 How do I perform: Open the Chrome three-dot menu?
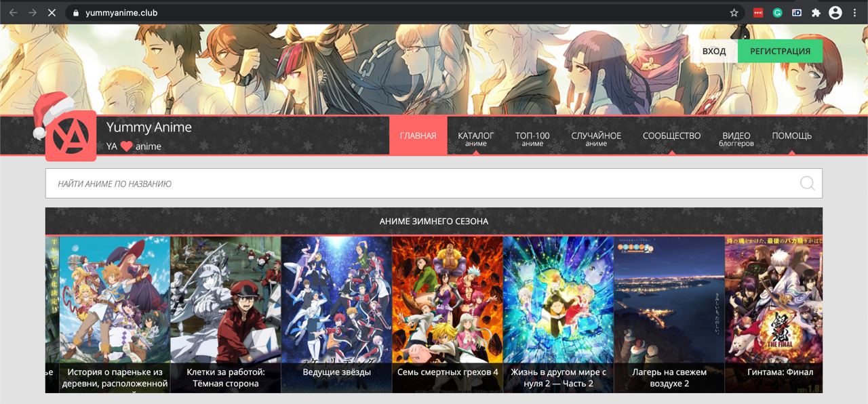[x=855, y=13]
